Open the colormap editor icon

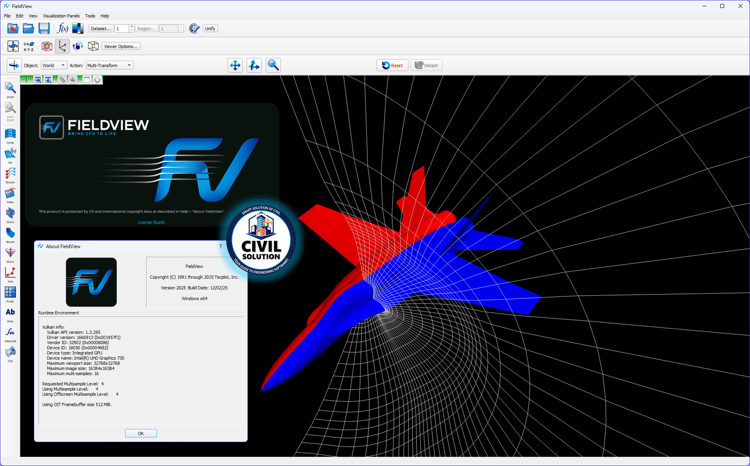[77, 29]
